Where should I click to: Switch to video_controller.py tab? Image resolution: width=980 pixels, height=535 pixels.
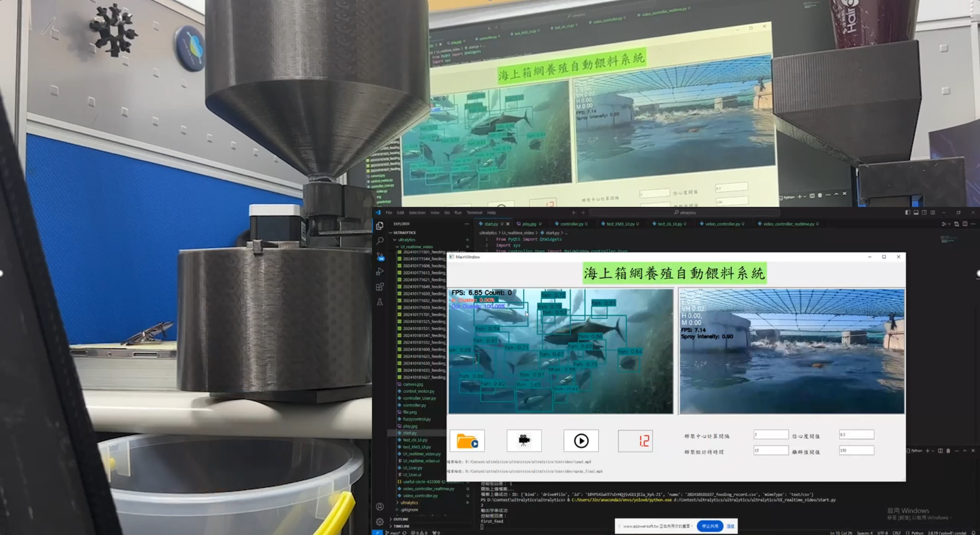[722, 224]
